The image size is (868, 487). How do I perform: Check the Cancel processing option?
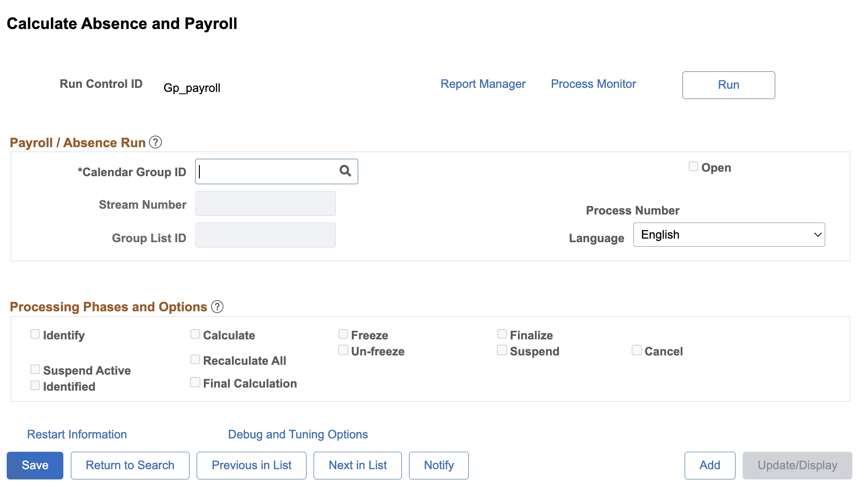tap(637, 350)
